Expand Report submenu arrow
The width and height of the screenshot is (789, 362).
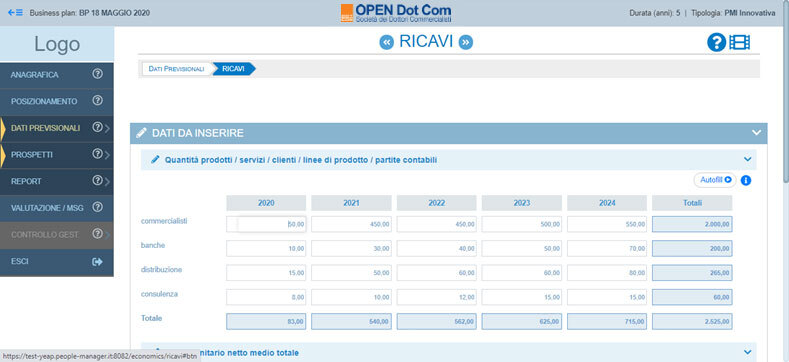click(107, 181)
